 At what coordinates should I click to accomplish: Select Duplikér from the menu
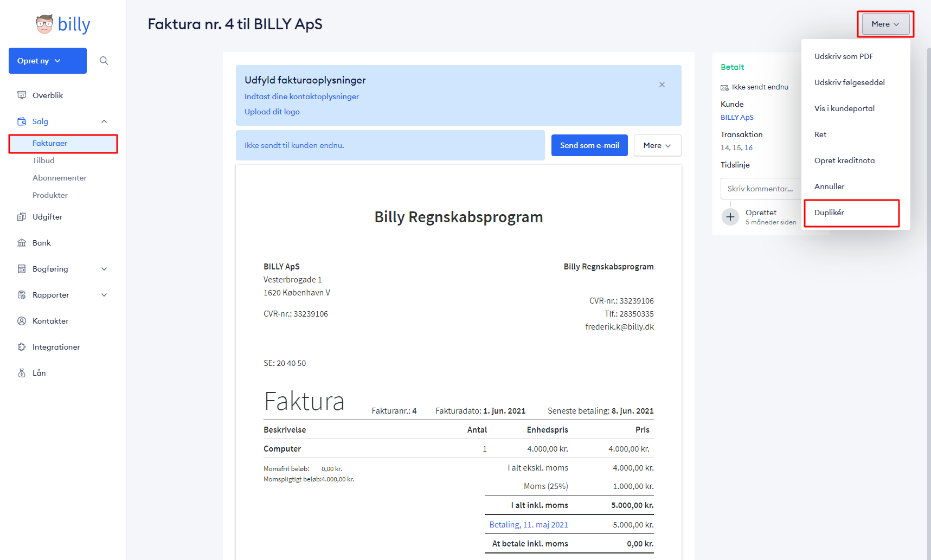tap(856, 213)
